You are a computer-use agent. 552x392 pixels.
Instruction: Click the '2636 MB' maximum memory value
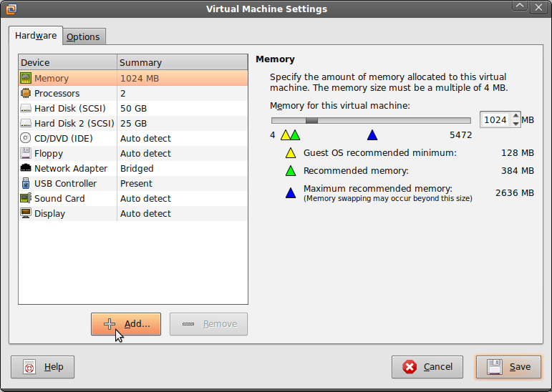pos(515,193)
